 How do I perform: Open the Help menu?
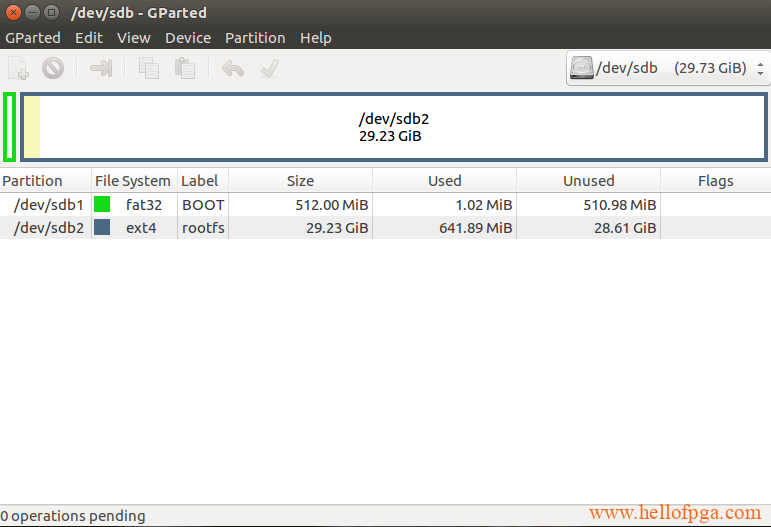316,38
